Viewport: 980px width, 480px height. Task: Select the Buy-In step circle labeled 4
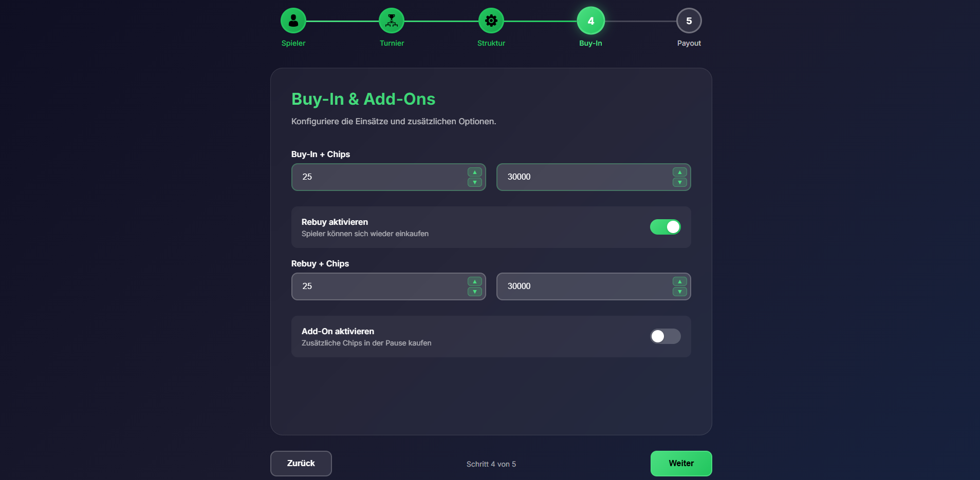[x=590, y=21]
